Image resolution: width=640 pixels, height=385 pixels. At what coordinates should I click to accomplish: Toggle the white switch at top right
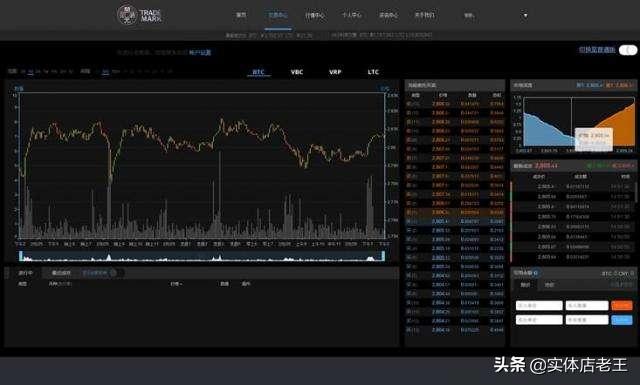pos(628,50)
